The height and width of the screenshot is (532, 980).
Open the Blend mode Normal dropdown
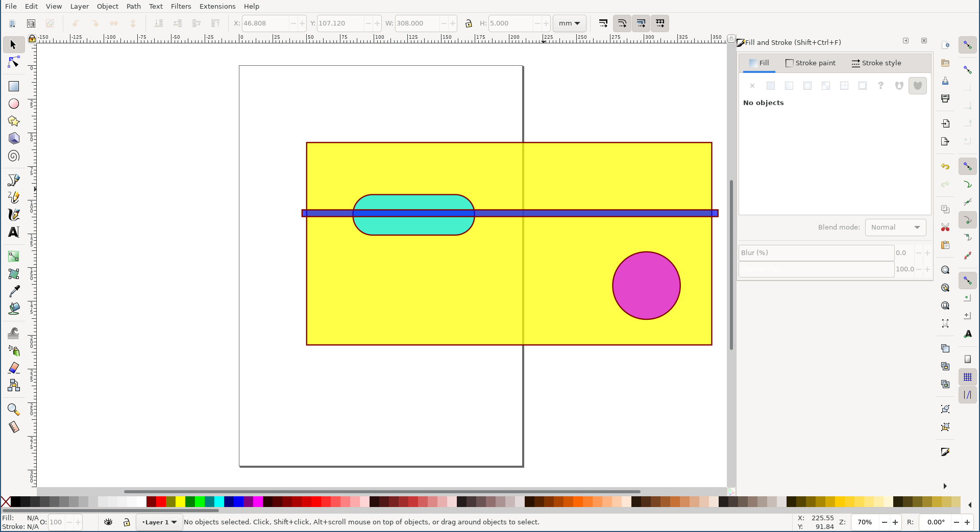click(x=895, y=227)
